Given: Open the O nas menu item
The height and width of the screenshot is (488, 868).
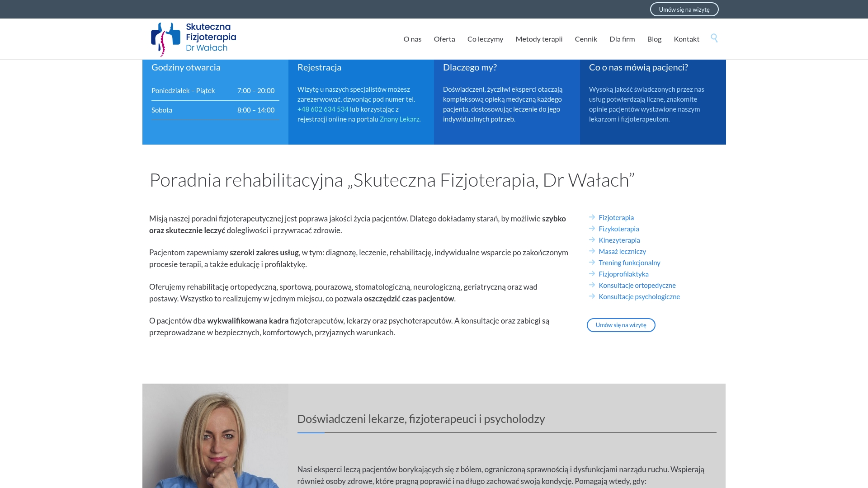Looking at the screenshot, I should coord(412,39).
